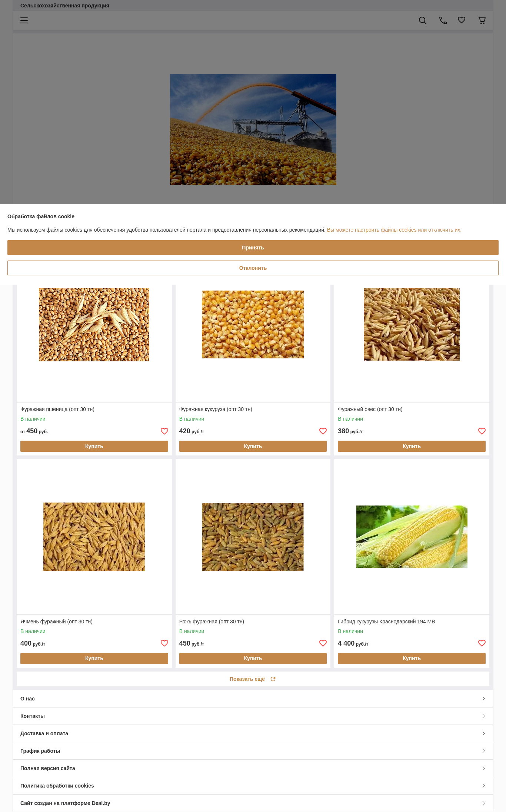Open the grain elevator banner image
Screen dimensions: 506x812
(253, 129)
